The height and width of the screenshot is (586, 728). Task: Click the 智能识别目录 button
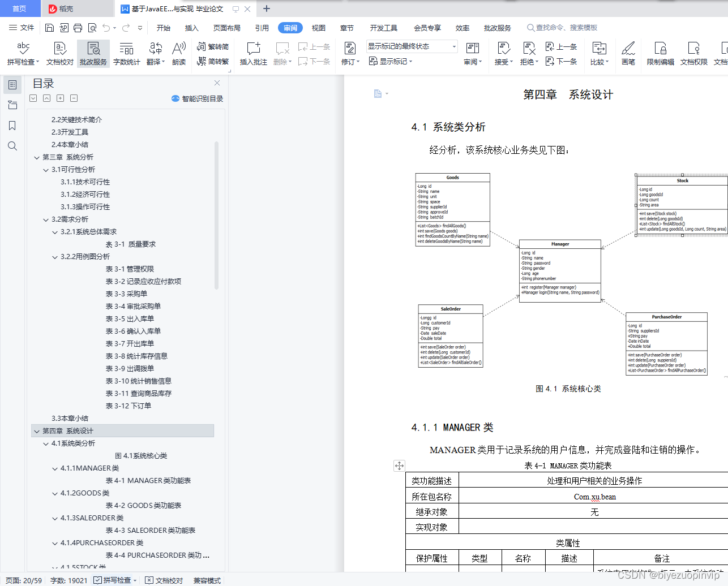[x=199, y=98]
